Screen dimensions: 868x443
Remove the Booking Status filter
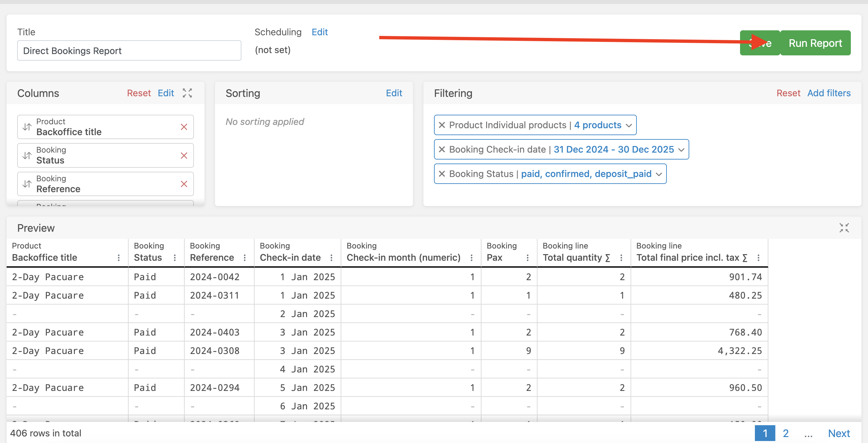pyautogui.click(x=442, y=174)
